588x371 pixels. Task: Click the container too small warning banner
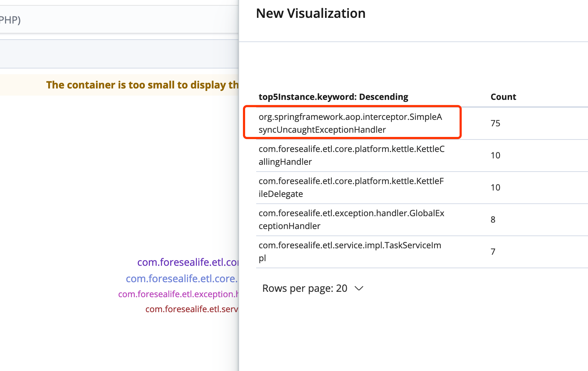coord(143,85)
